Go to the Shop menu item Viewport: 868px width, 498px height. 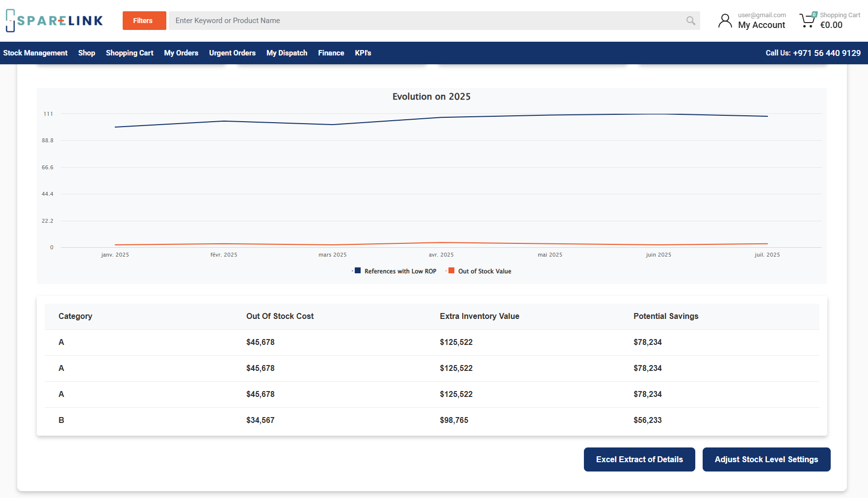click(86, 53)
